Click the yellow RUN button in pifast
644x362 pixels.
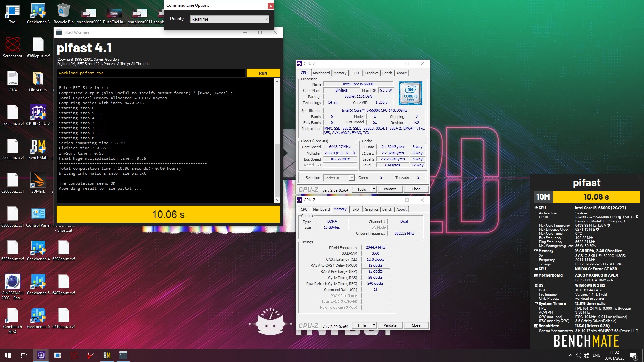pyautogui.click(x=263, y=73)
